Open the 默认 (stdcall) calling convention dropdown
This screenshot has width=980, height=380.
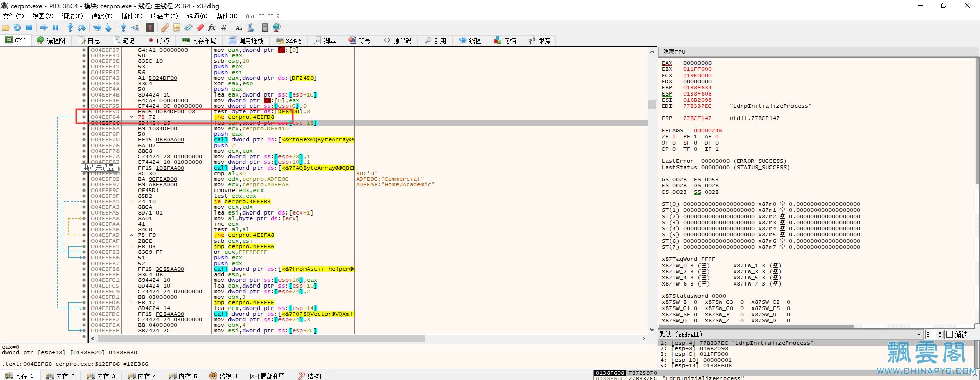[x=791, y=335]
